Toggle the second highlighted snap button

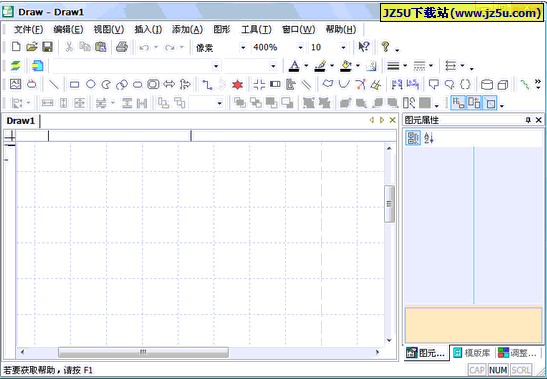point(474,103)
